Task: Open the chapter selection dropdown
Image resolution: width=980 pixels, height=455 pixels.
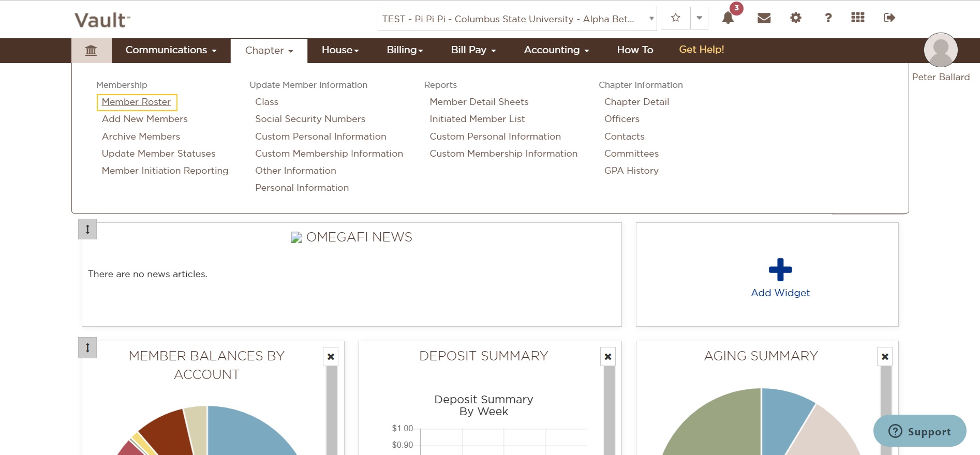Action: (517, 19)
